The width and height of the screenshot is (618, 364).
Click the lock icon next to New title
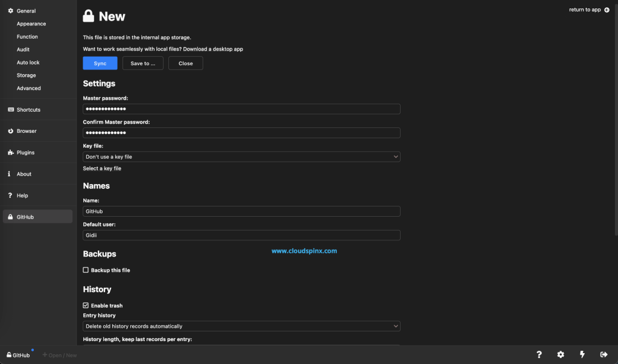pyautogui.click(x=88, y=16)
